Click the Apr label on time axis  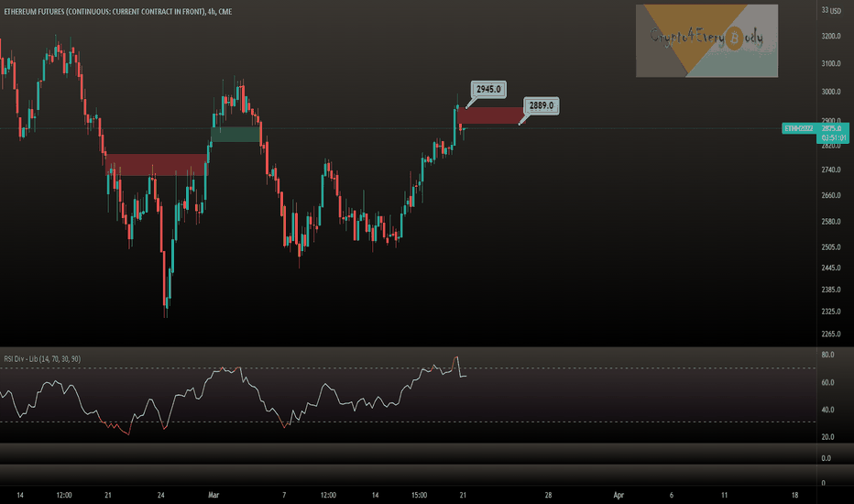point(619,495)
